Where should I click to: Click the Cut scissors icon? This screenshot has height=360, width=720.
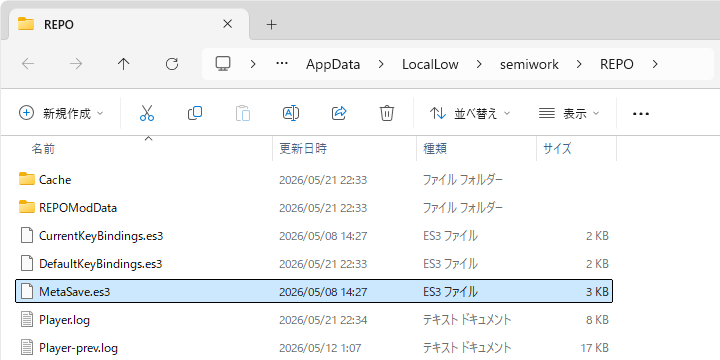(x=147, y=113)
